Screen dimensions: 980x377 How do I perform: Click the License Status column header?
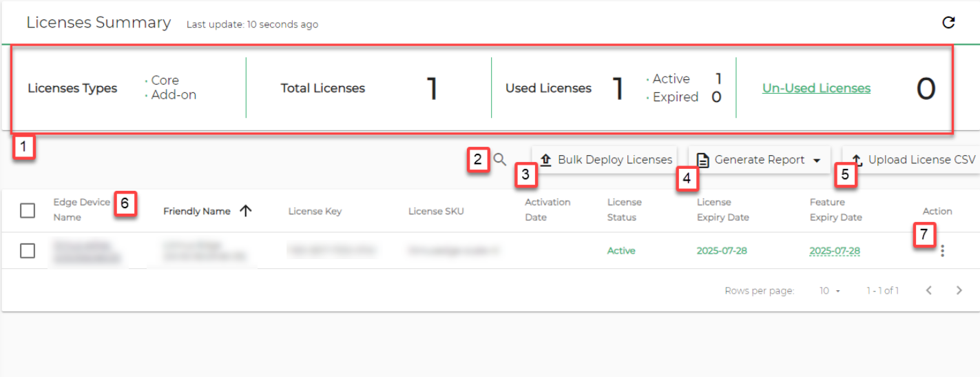(x=624, y=210)
